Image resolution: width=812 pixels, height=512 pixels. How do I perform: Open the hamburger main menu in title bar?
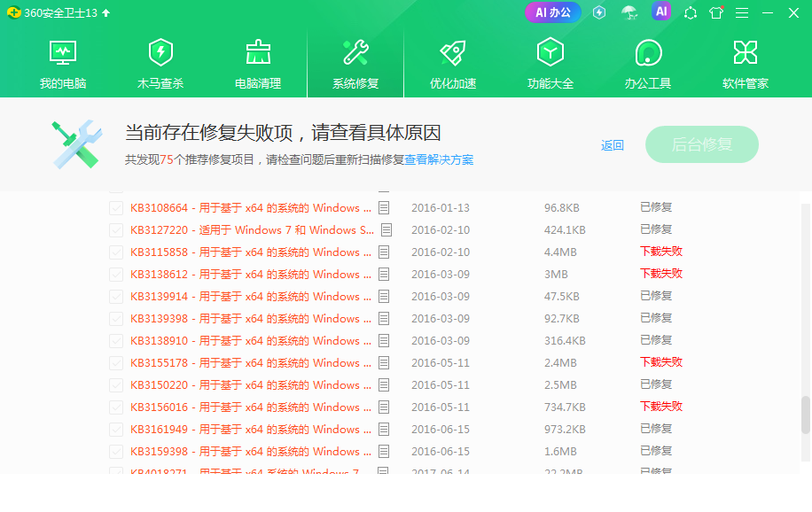coord(742,13)
